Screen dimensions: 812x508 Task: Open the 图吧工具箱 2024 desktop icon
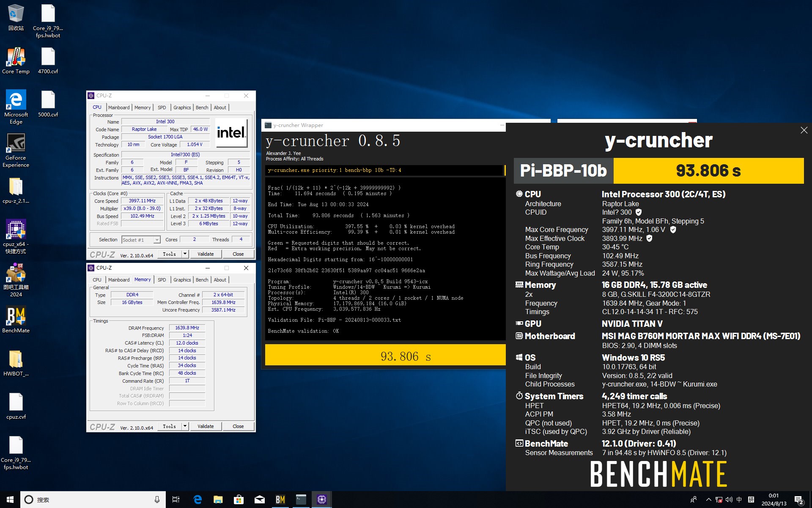16,279
